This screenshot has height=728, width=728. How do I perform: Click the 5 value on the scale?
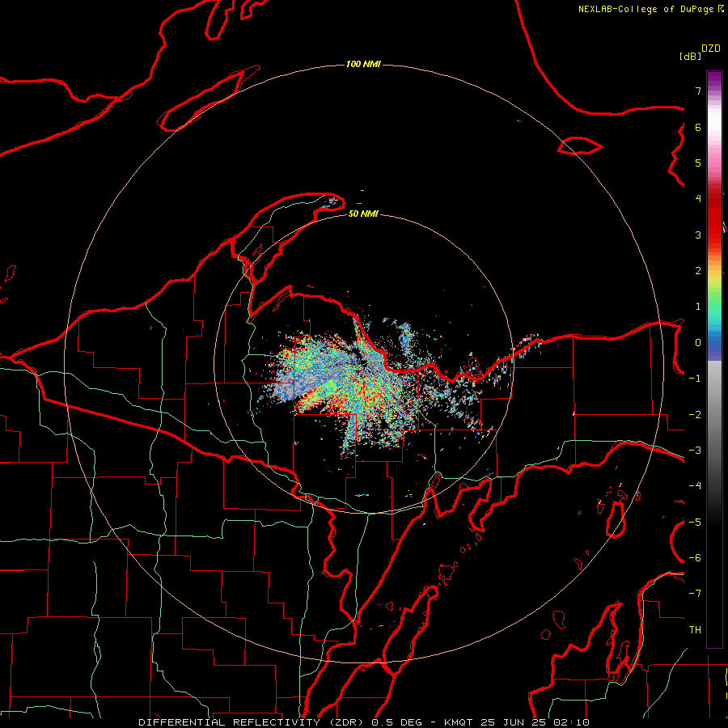(x=698, y=163)
